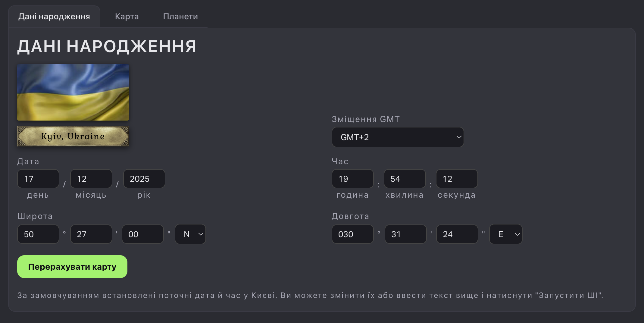The height and width of the screenshot is (323, 644).
Task: Open the longitude E hemisphere dropdown
Action: coord(506,234)
